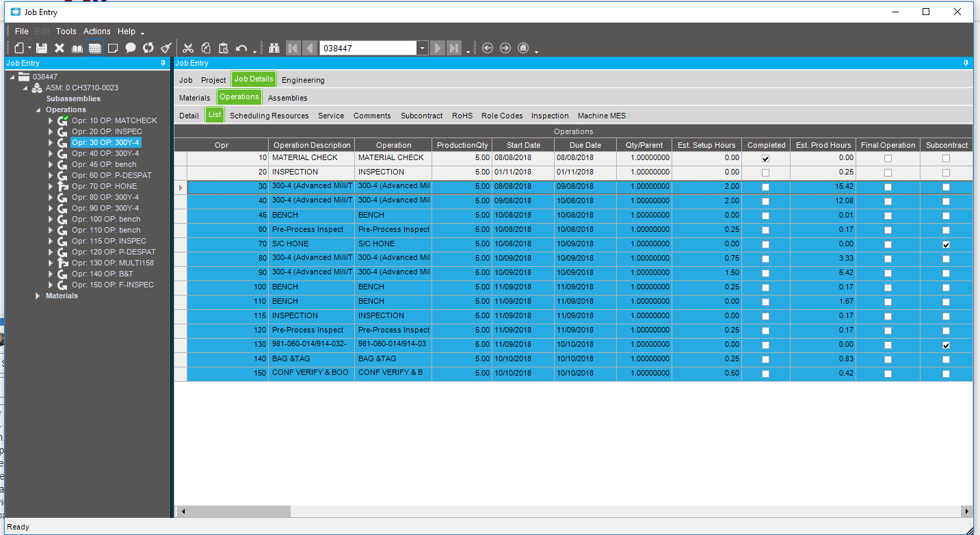Click the open book toolbar icon
The image size is (980, 535).
[x=77, y=48]
